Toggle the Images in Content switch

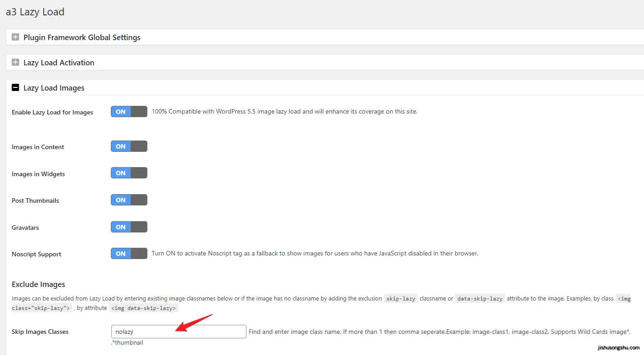coord(129,146)
